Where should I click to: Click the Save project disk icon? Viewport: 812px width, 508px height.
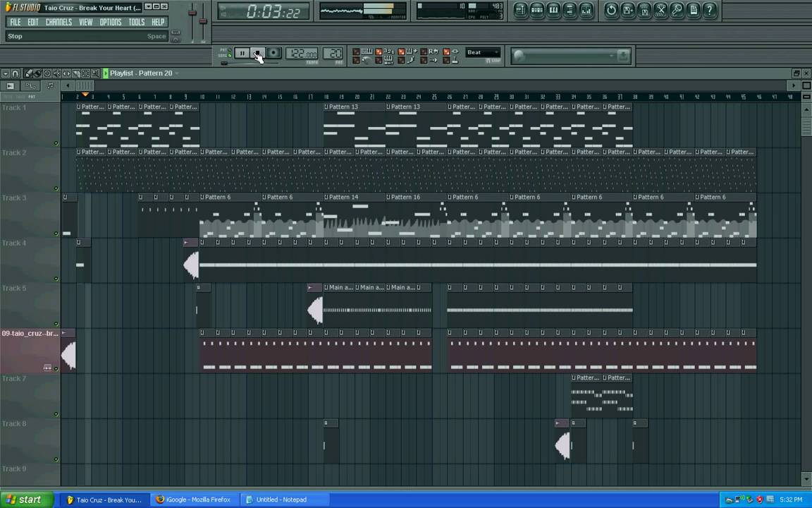click(644, 10)
